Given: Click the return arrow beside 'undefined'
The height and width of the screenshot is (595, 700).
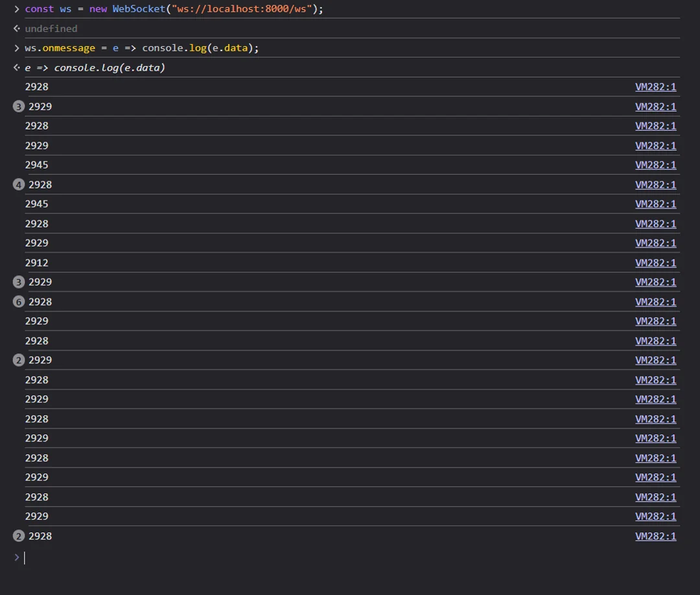Looking at the screenshot, I should [16, 29].
